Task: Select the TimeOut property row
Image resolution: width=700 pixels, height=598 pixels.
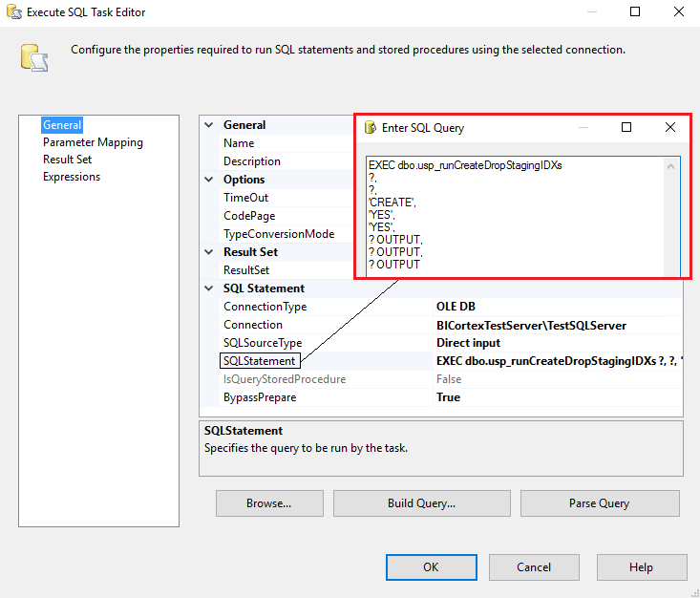Action: 286,198
